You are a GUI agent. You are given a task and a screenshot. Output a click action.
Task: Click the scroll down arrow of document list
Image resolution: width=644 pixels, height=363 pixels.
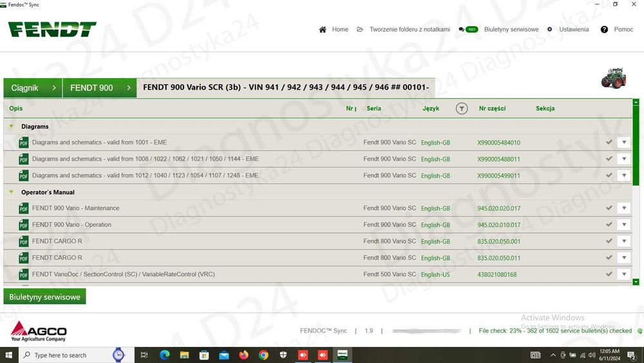636,282
